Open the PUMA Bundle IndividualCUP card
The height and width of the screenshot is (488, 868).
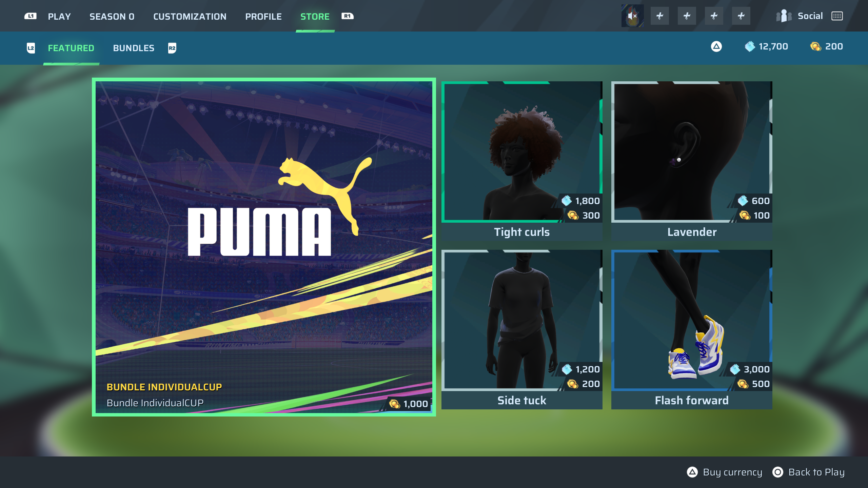(x=264, y=247)
